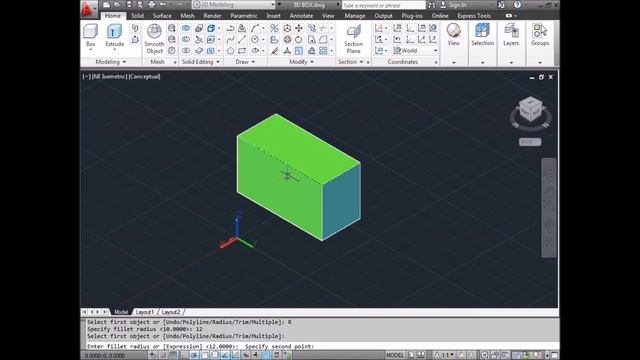Expand the Section panel title
Image resolution: width=640 pixels, height=360 pixels.
click(351, 62)
